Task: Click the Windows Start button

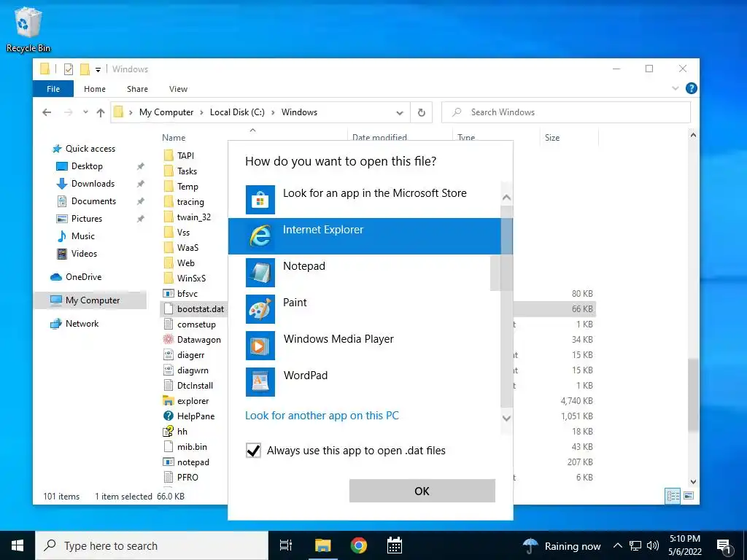Action: (18, 545)
